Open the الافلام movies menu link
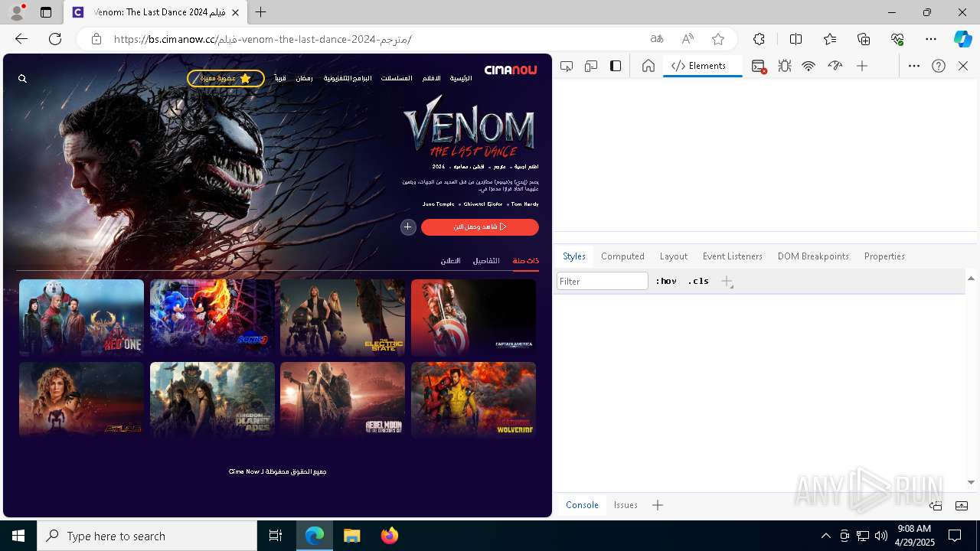This screenshot has height=551, width=980. click(x=432, y=78)
